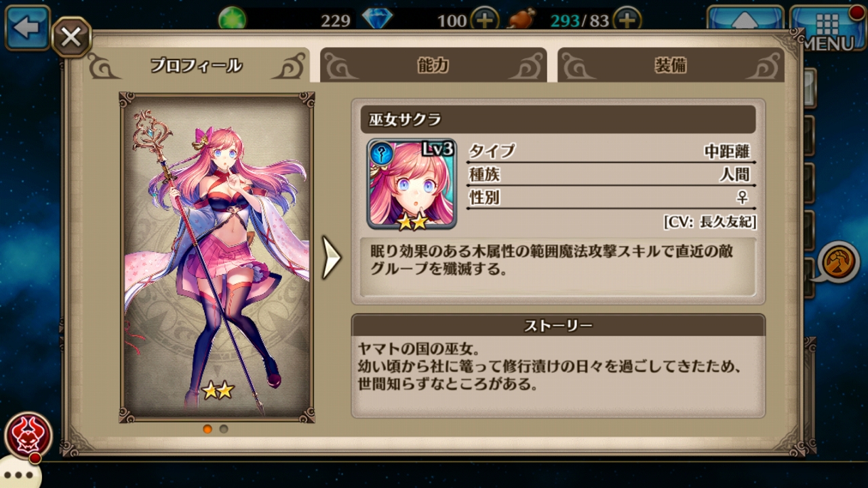Open the chat bubble with dots
Viewport: 868px width, 488px height.
point(18,474)
